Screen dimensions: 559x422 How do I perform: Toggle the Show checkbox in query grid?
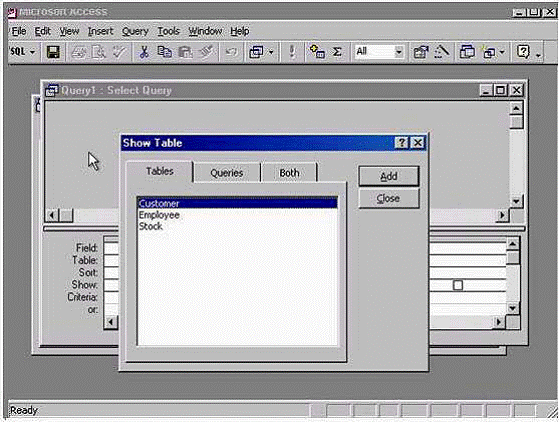click(x=458, y=285)
